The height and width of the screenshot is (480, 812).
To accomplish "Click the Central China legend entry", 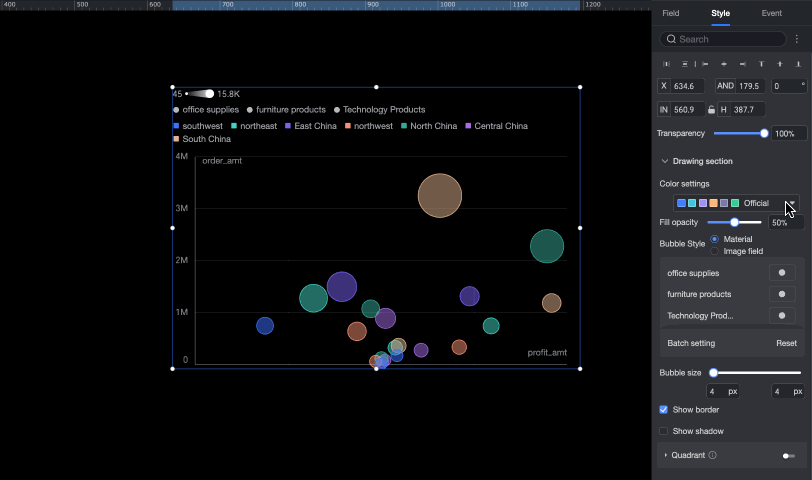I will 497,126.
